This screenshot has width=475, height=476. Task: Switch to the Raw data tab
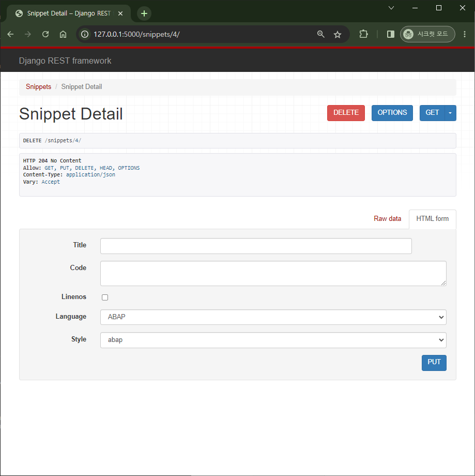coord(387,218)
